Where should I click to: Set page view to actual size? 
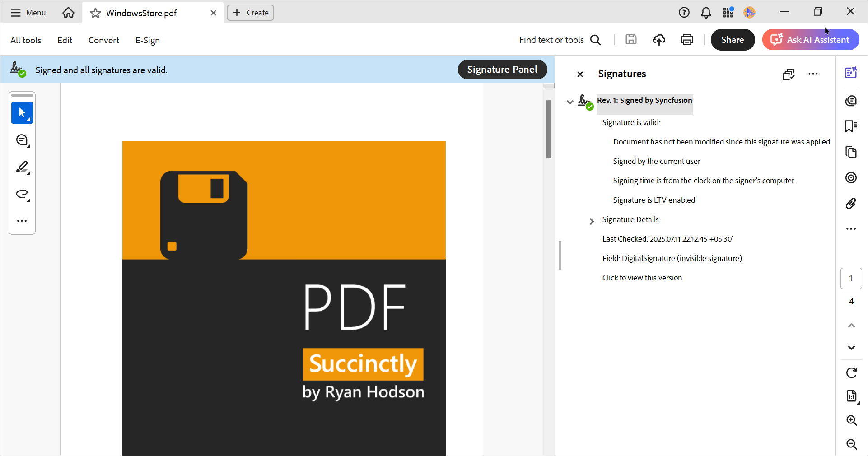point(851,396)
